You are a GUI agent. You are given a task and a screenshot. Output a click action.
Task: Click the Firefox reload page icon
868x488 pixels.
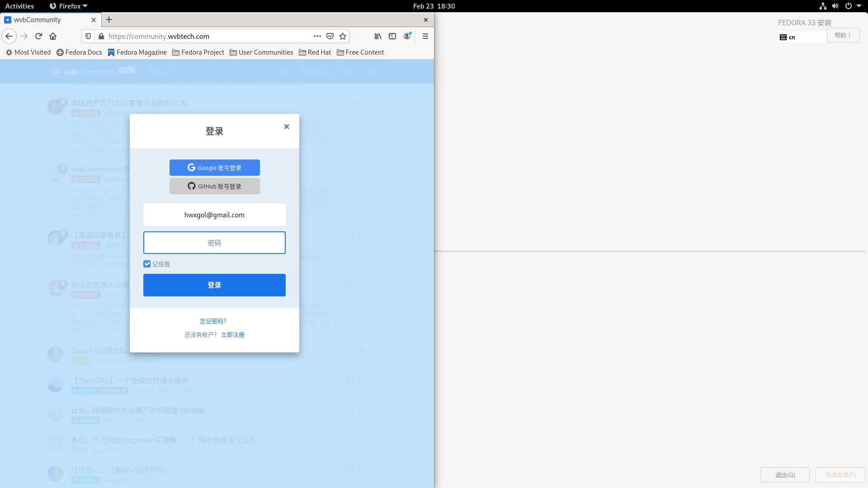(x=38, y=36)
